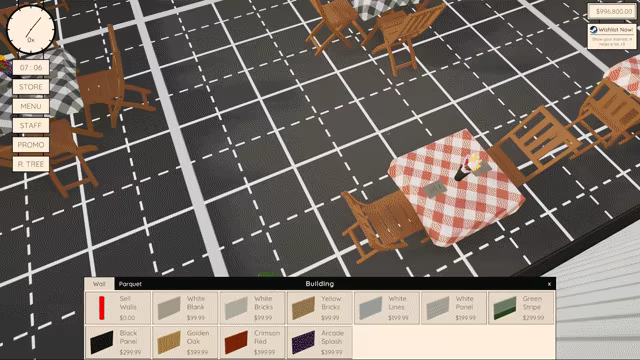The image size is (640, 360).
Task: Click the 07:06 time display
Action: [31, 68]
